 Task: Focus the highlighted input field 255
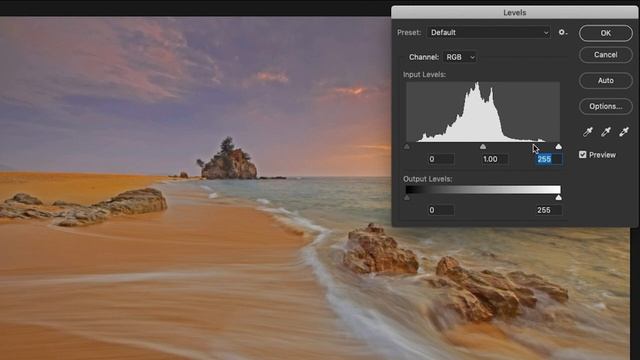point(549,159)
